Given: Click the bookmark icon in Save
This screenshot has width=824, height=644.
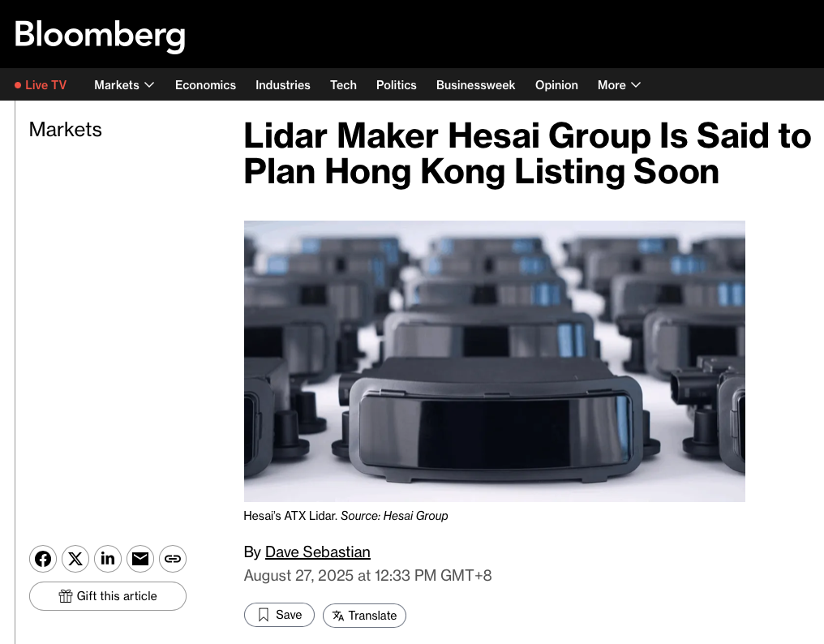Looking at the screenshot, I should pos(263,615).
